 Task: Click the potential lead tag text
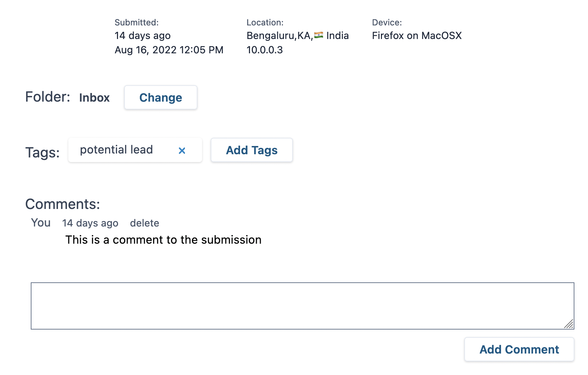(117, 150)
